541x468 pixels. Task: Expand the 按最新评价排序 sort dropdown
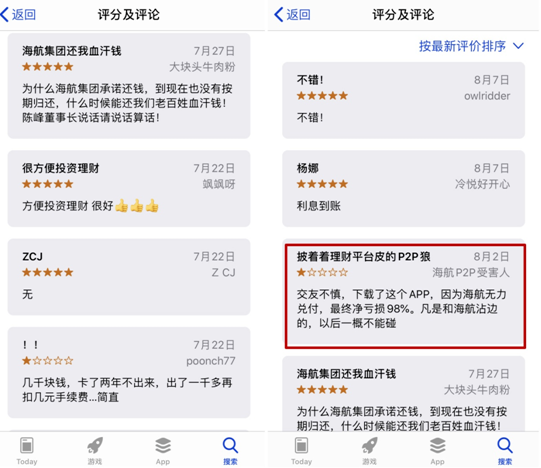tap(471, 46)
